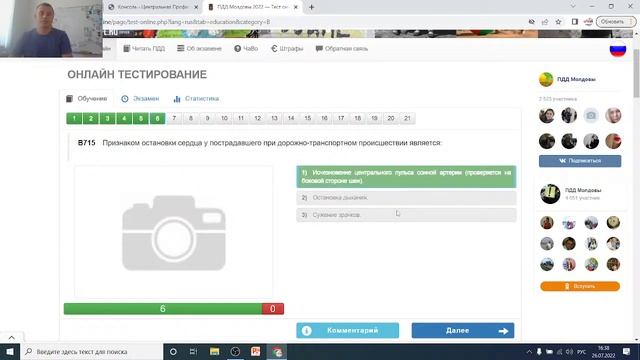The height and width of the screenshot is (360, 640).
Task: Open Cortana circle icon on taskbar
Action: (x=173, y=351)
